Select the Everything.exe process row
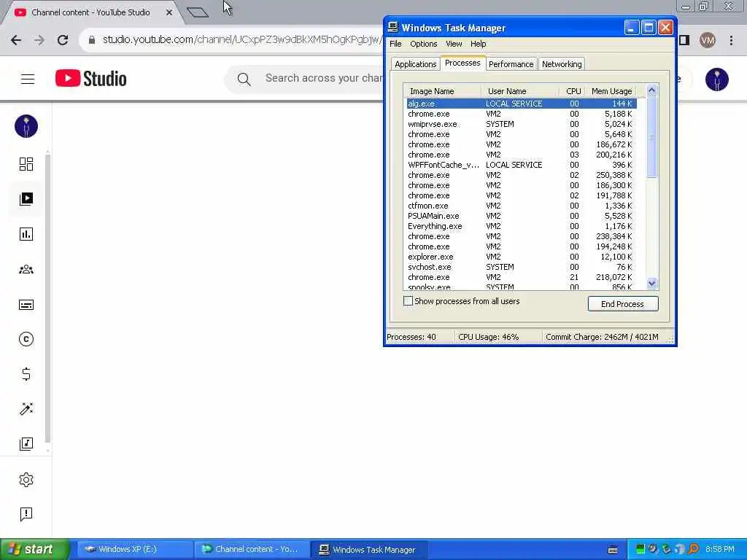The image size is (747, 560). coord(522,226)
